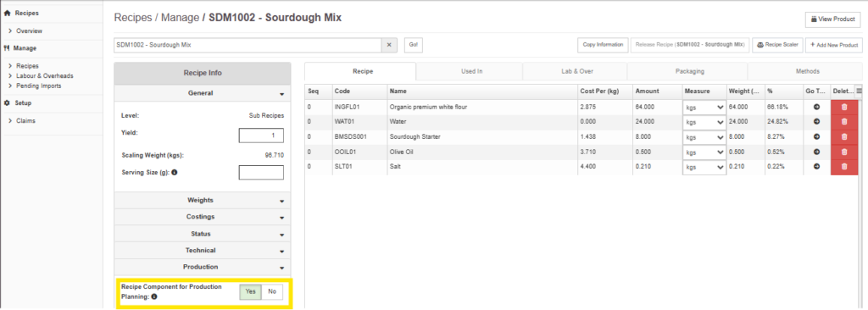Click Add New Product button

coord(834,46)
